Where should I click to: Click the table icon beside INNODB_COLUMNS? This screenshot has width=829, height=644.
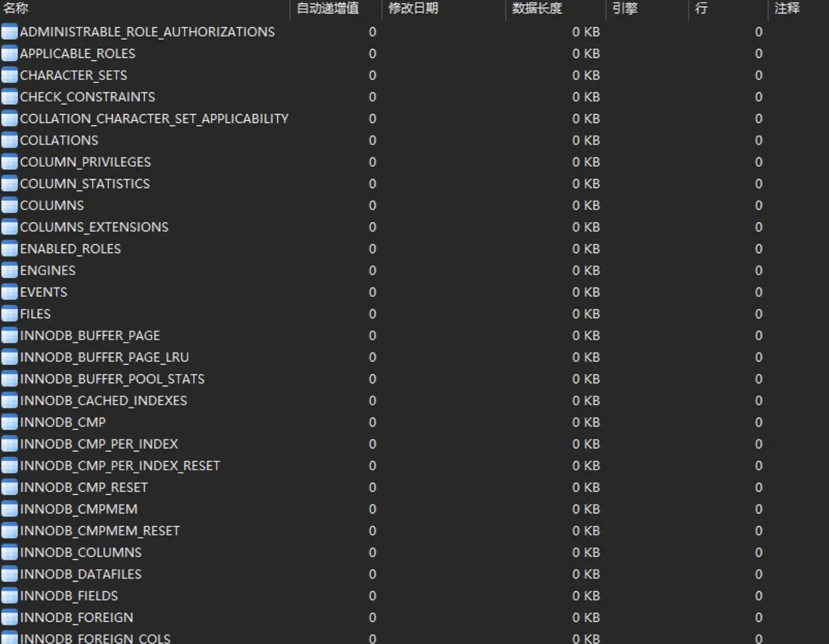click(x=9, y=552)
